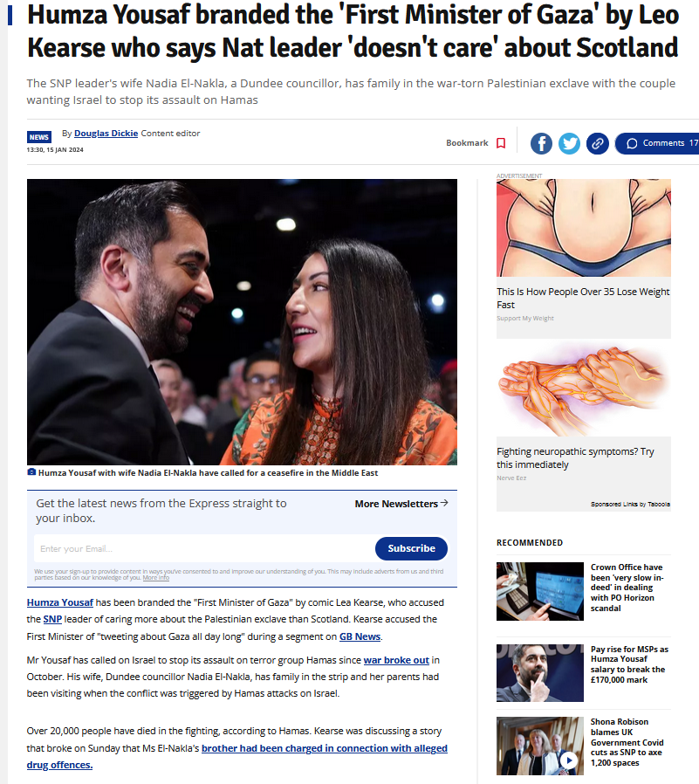Share article via Facebook icon

coord(541,143)
